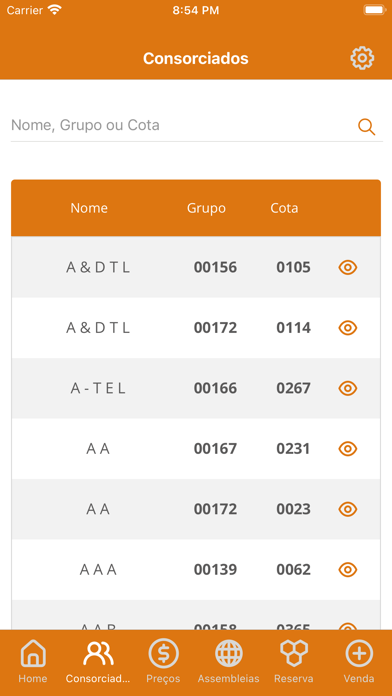Tap eye icon for A A A row
The image size is (392, 696).
(x=348, y=569)
